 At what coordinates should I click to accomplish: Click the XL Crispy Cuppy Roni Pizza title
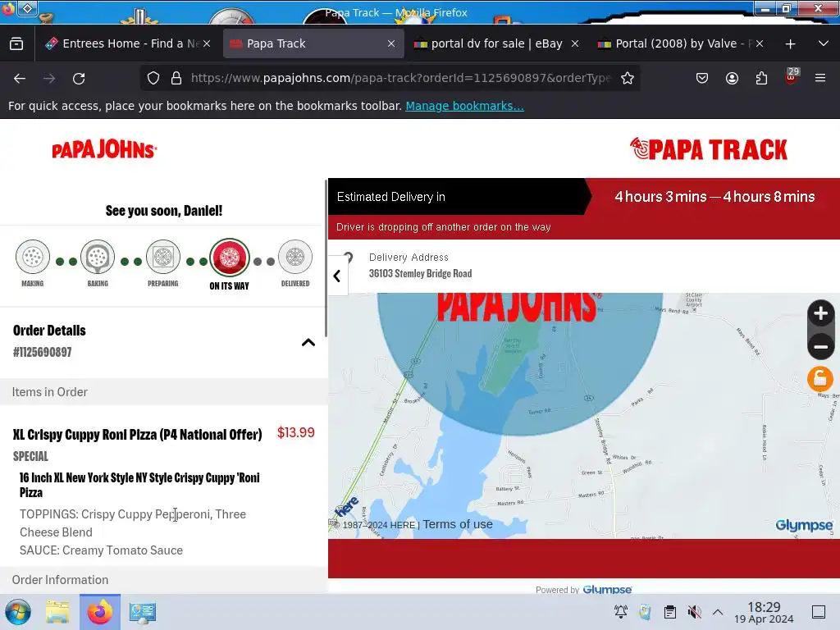(x=137, y=434)
